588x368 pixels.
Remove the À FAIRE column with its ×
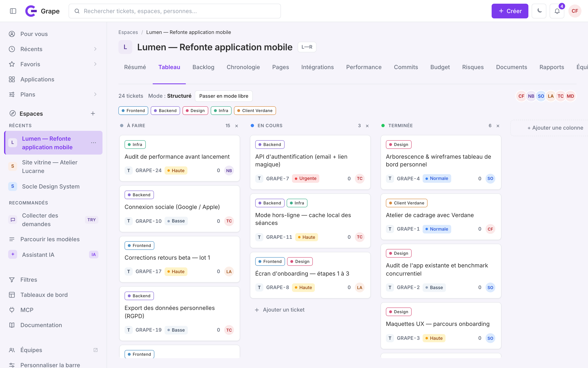[236, 126]
